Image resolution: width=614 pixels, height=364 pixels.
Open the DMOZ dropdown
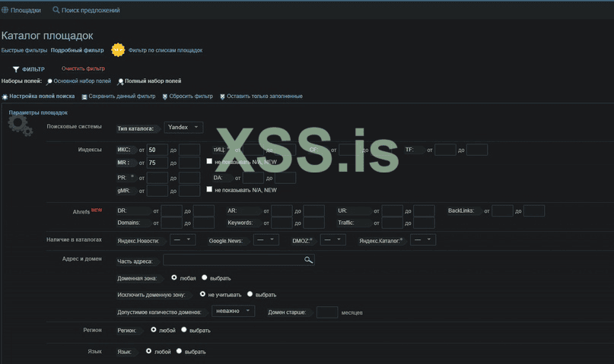point(332,239)
